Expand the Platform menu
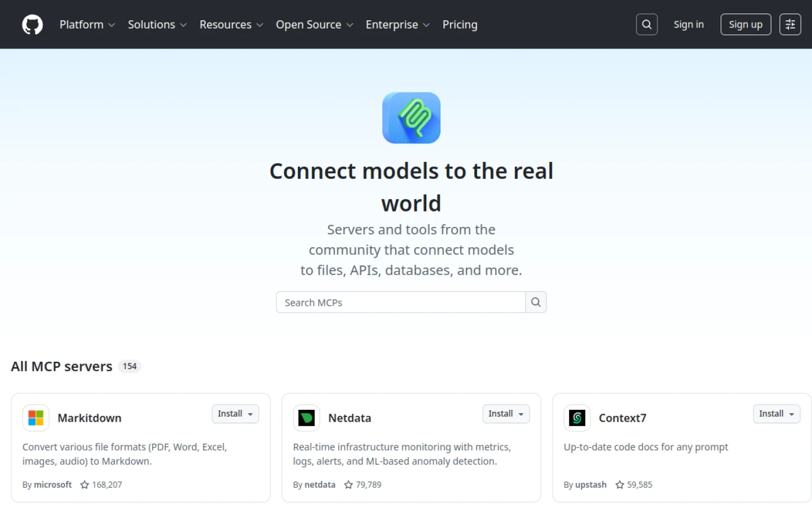The width and height of the screenshot is (812, 508). pyautogui.click(x=87, y=25)
